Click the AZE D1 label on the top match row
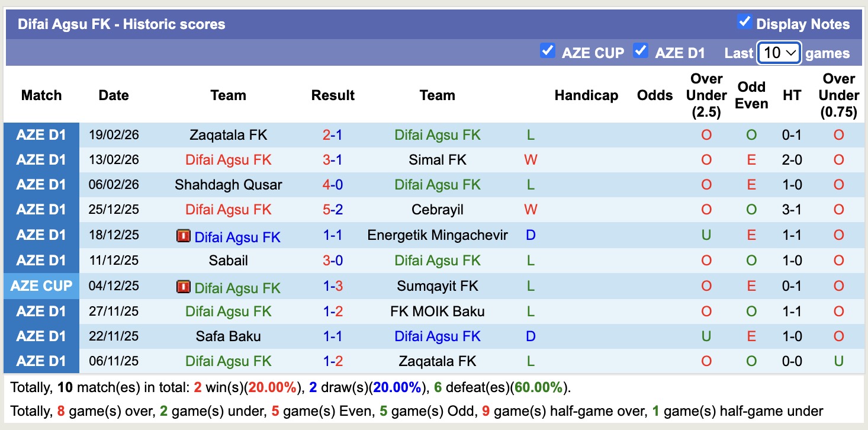 pos(41,134)
